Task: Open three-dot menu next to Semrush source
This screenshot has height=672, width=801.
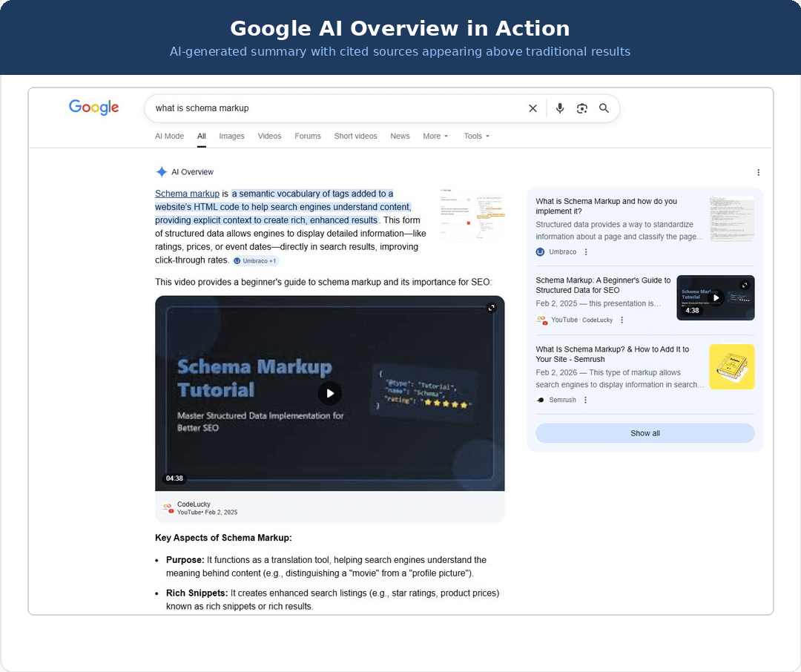Action: tap(585, 400)
